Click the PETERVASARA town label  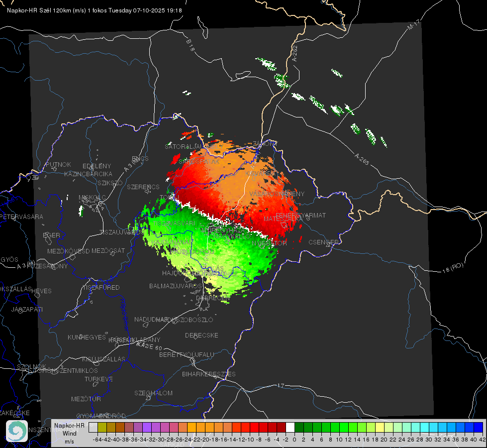21,217
